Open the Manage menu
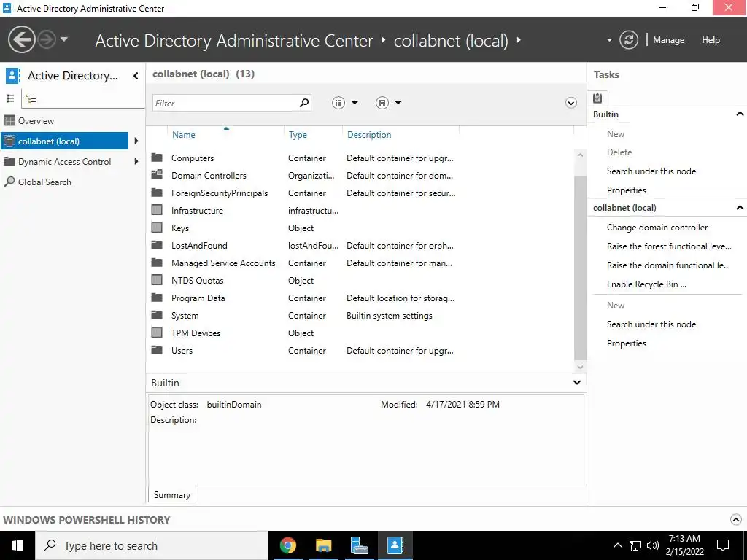This screenshot has height=560, width=747. 668,40
